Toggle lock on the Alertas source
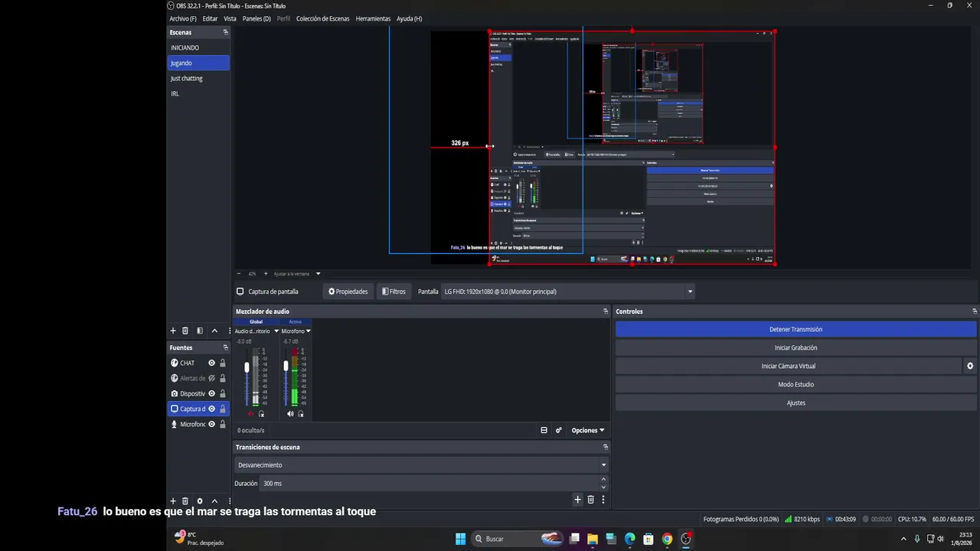 point(223,378)
